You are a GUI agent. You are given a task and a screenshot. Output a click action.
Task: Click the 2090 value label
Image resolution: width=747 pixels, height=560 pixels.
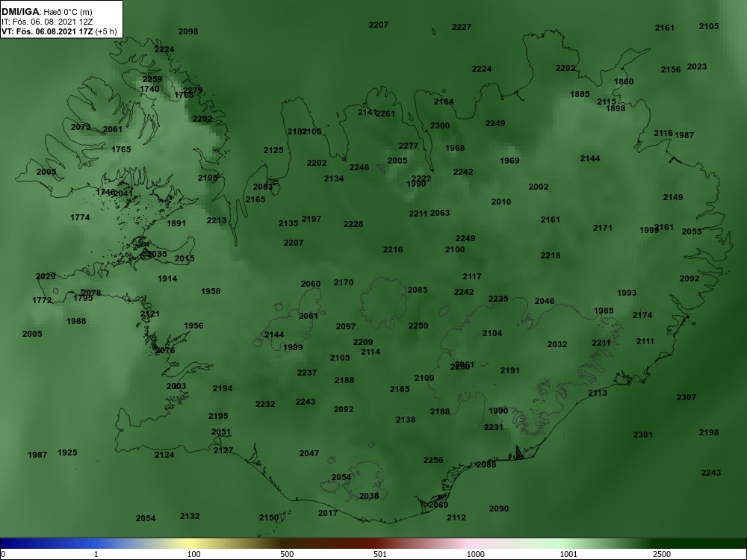pos(499,508)
